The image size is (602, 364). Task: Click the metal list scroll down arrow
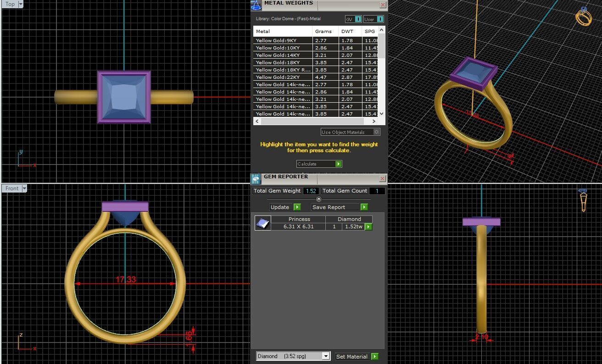(382, 114)
